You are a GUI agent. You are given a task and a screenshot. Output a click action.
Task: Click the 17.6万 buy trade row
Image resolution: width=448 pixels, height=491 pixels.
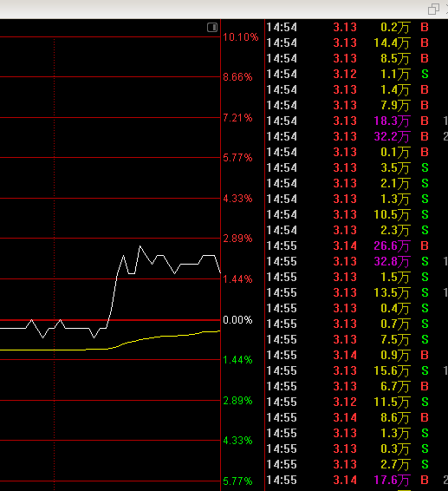click(x=357, y=480)
